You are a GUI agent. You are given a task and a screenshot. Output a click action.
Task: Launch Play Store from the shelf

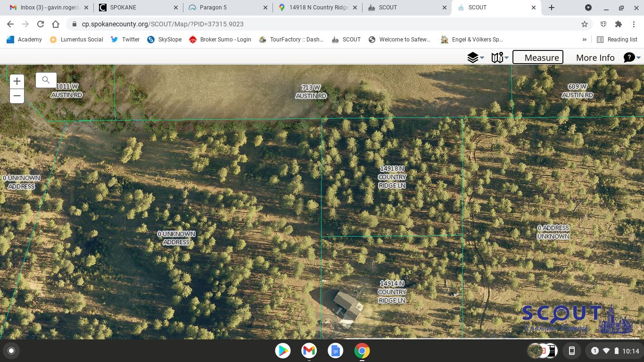283,351
